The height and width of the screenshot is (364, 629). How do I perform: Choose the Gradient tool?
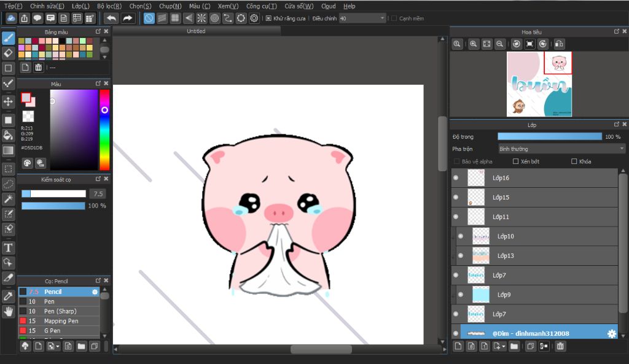tap(9, 150)
